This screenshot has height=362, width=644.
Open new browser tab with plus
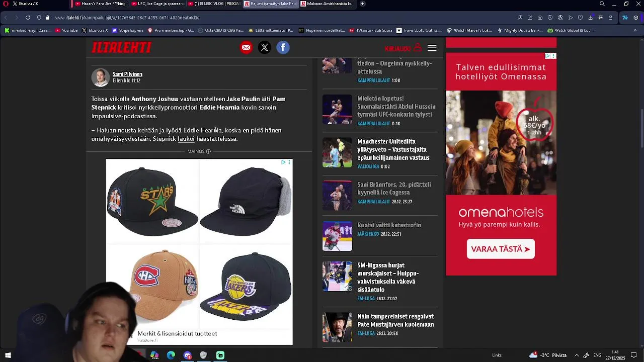click(x=363, y=4)
